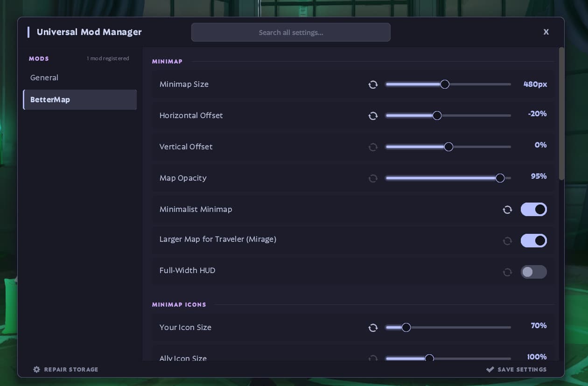Reset Your Icon Size to default

(x=373, y=328)
